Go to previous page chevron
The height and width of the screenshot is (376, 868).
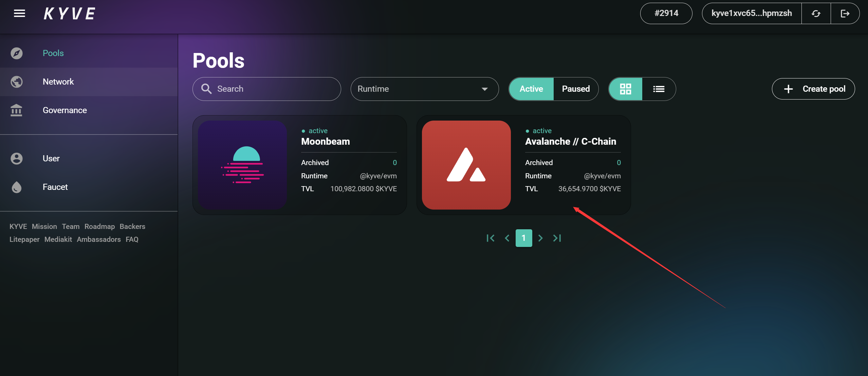click(507, 238)
